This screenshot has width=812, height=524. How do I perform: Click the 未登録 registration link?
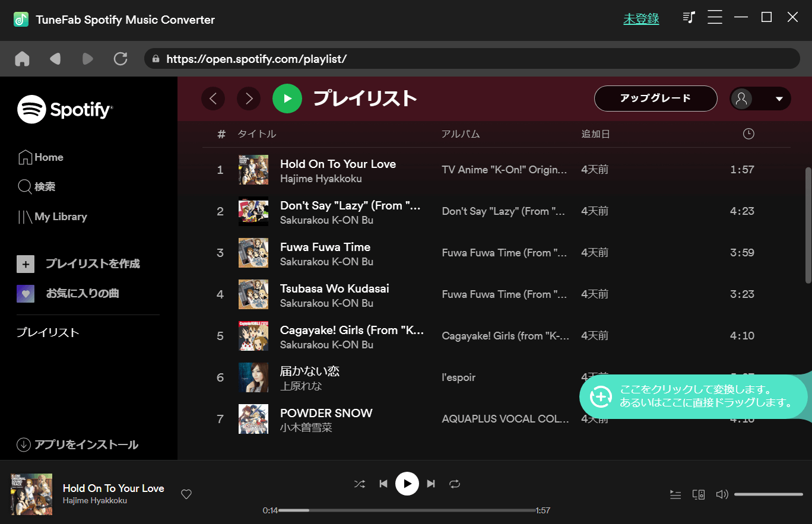[641, 18]
